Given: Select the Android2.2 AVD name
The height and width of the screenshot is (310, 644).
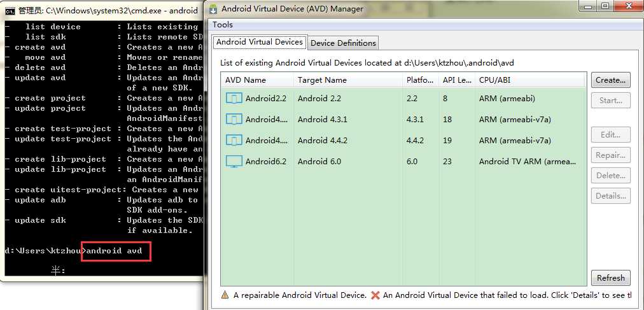Looking at the screenshot, I should click(266, 99).
